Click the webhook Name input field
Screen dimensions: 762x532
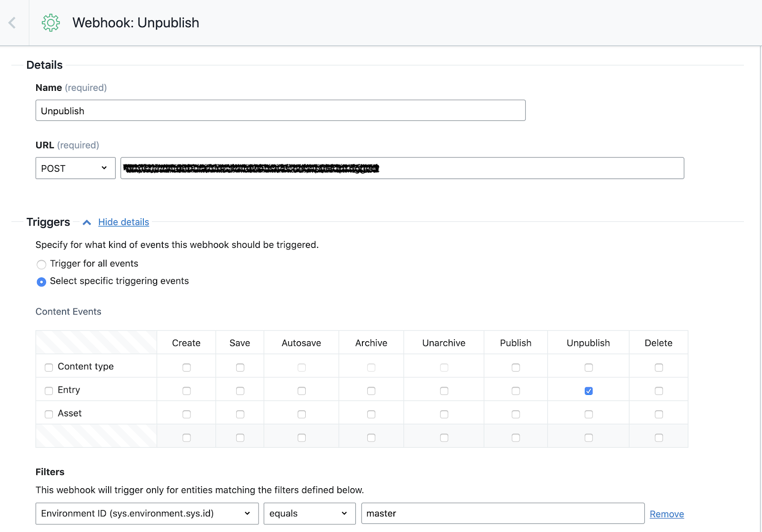pos(280,110)
